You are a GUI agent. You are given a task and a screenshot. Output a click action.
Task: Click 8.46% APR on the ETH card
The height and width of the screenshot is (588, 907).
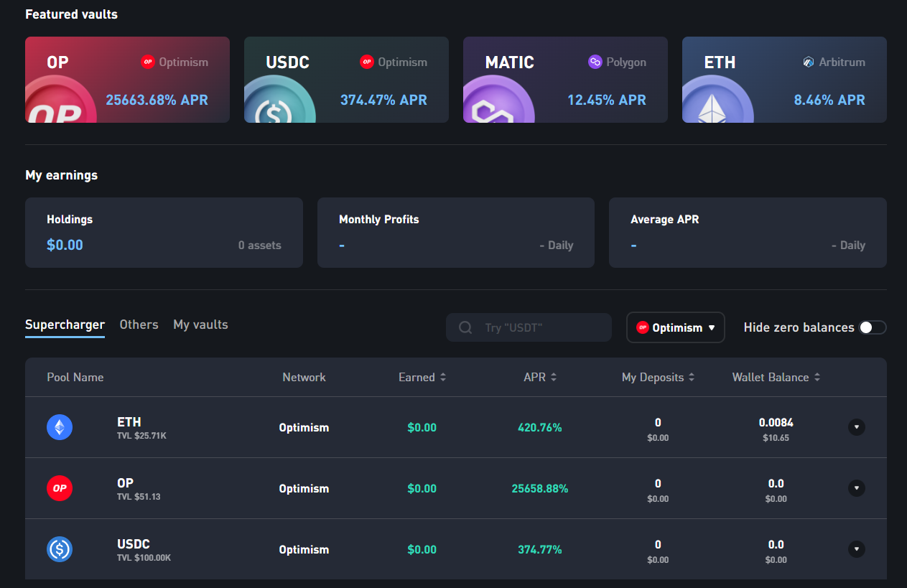coord(829,100)
